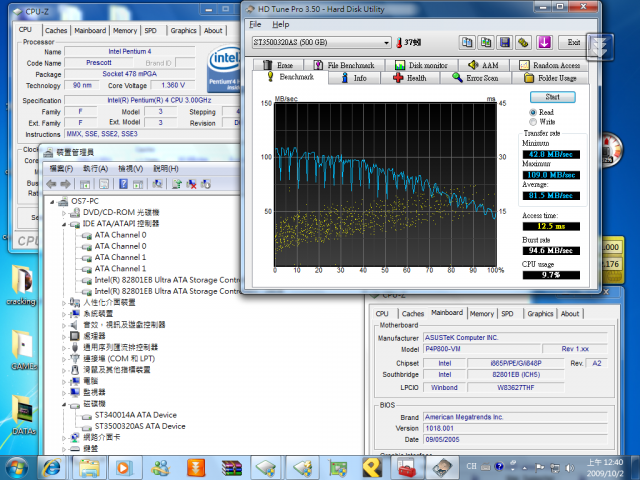Open the Random Access tab

coord(549,65)
